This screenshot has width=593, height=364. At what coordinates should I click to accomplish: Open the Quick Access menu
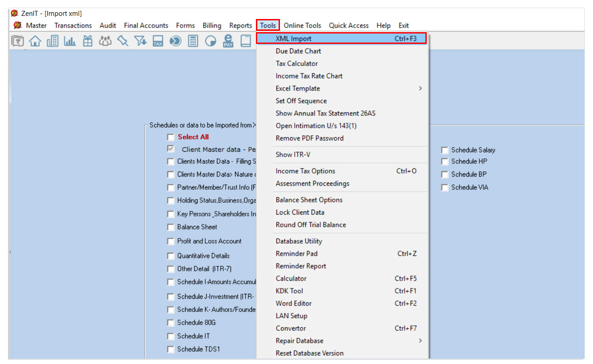click(x=349, y=25)
